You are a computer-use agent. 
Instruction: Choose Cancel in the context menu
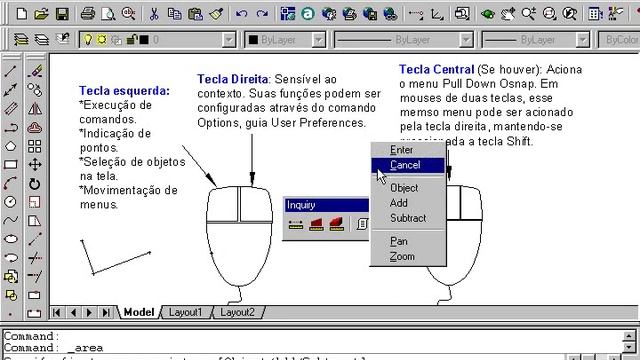coord(408,165)
